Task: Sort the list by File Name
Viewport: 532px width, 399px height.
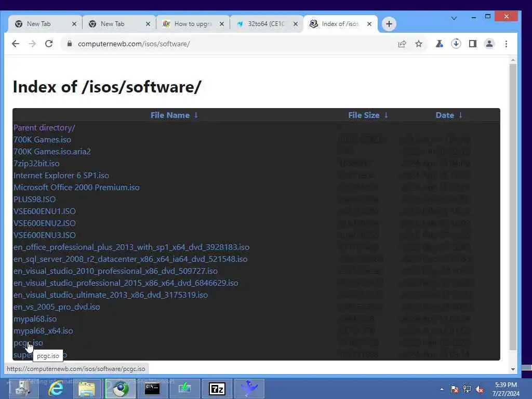Action: point(174,115)
